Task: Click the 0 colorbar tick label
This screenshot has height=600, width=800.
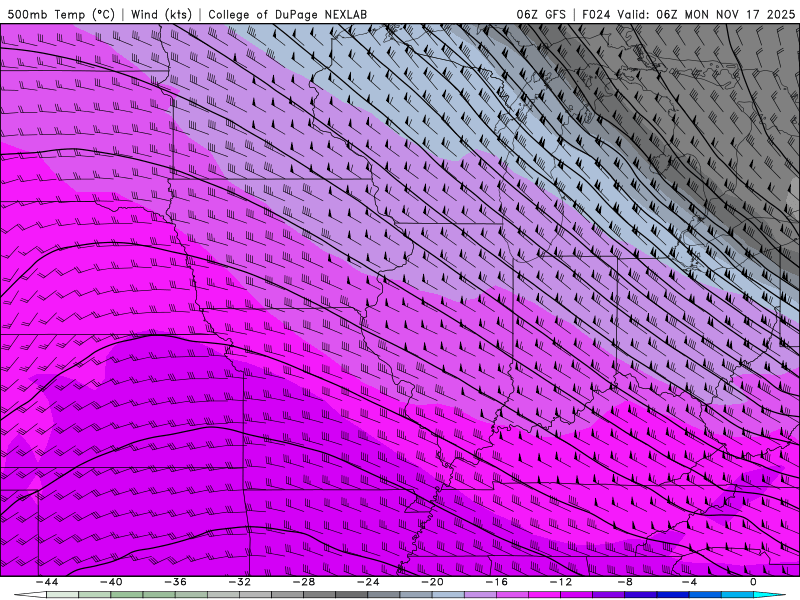Action: (753, 582)
